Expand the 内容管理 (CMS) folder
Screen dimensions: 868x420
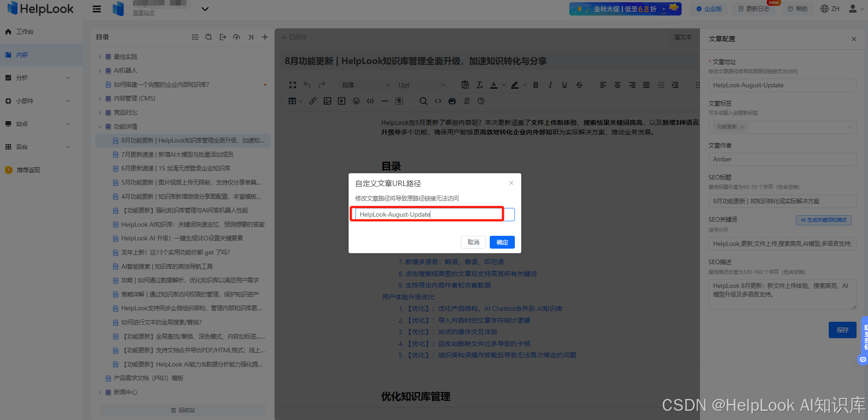[100, 99]
